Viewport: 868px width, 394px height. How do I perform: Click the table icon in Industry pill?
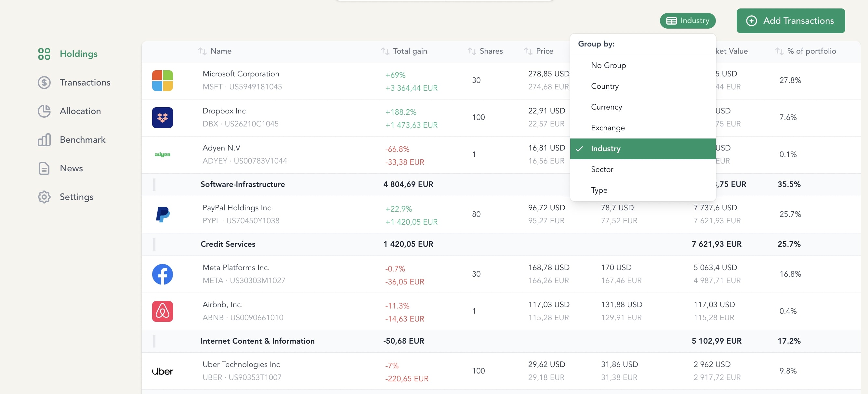click(x=671, y=21)
